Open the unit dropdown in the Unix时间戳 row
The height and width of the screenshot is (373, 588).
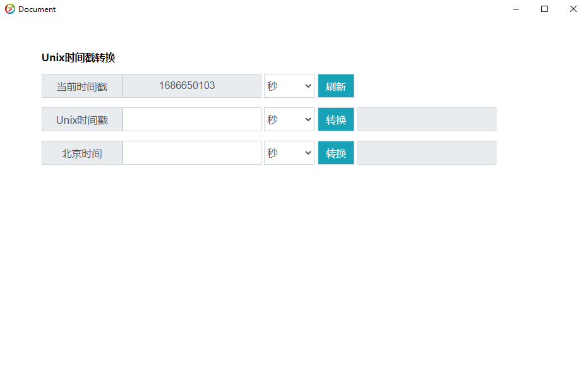(289, 119)
